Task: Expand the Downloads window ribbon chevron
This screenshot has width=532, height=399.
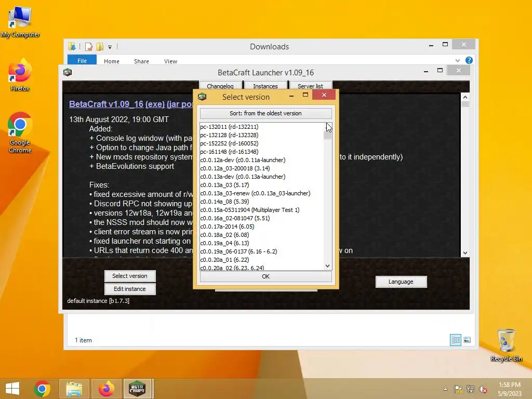Action: pyautogui.click(x=457, y=60)
